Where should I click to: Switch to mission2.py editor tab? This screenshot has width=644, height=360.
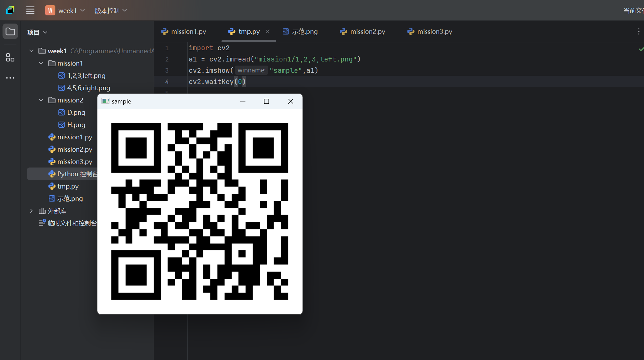tap(363, 31)
